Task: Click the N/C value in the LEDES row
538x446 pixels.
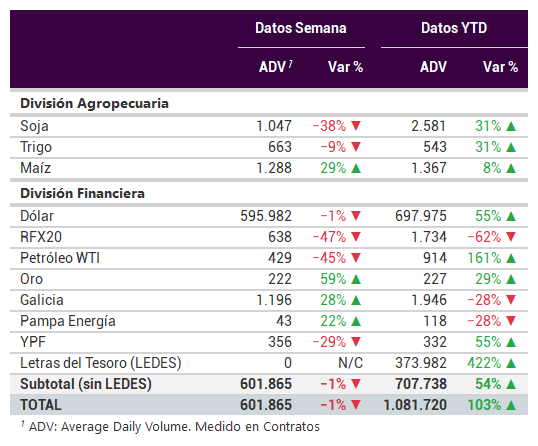Action: [x=350, y=363]
